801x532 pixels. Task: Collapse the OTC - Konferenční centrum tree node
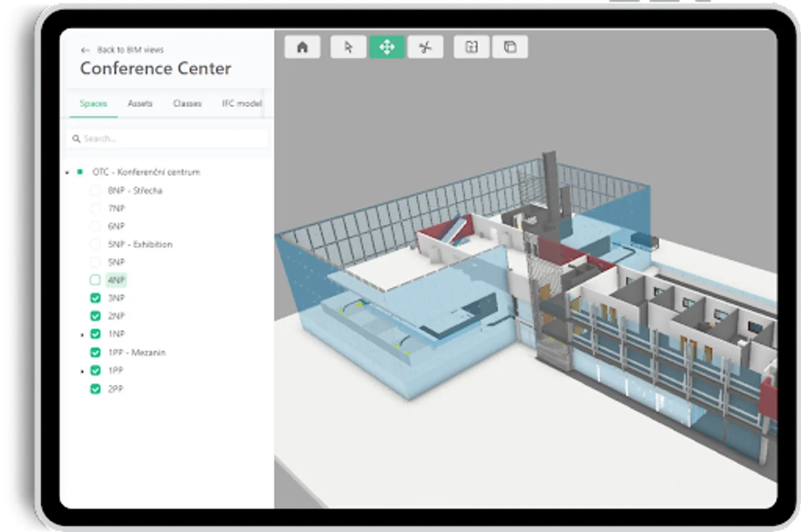coord(67,173)
